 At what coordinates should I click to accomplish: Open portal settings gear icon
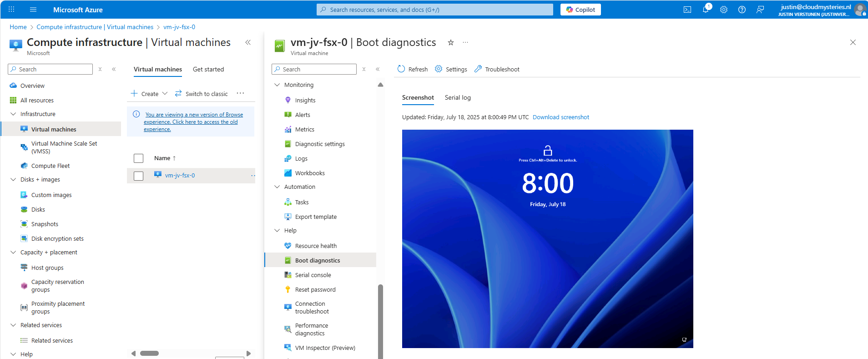pos(723,10)
